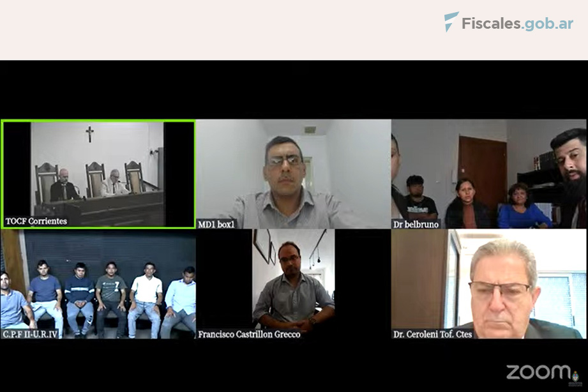Select the Dr belbruno participant video
The width and height of the screenshot is (588, 392).
pyautogui.click(x=488, y=174)
